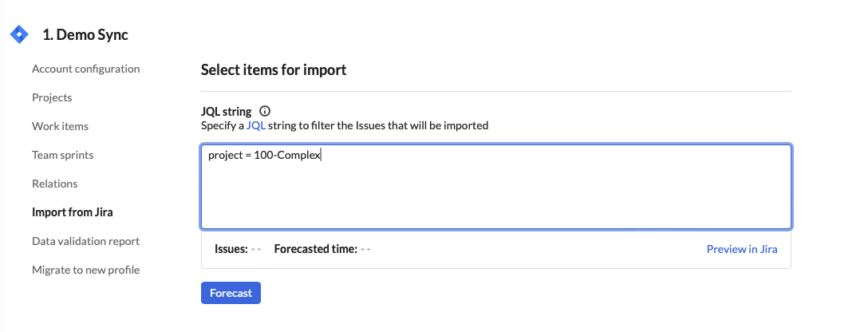The height and width of the screenshot is (332, 868).
Task: Go to the Projects section
Action: coord(52,97)
